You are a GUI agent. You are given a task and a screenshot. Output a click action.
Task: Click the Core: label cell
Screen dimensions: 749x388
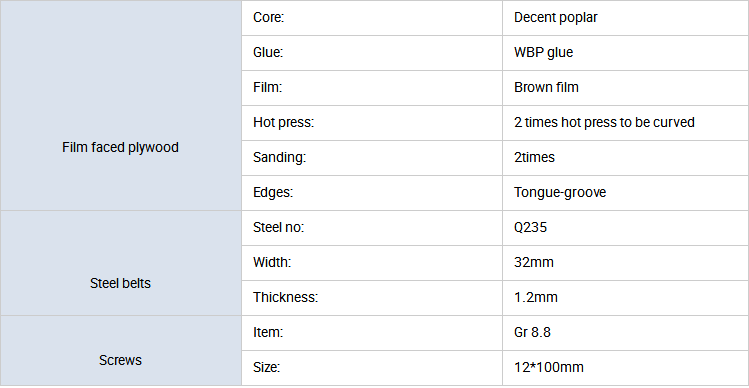pyautogui.click(x=372, y=18)
